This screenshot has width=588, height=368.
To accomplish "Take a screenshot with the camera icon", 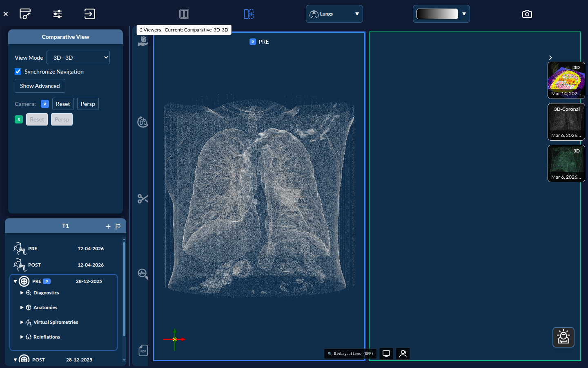I will [x=527, y=14].
